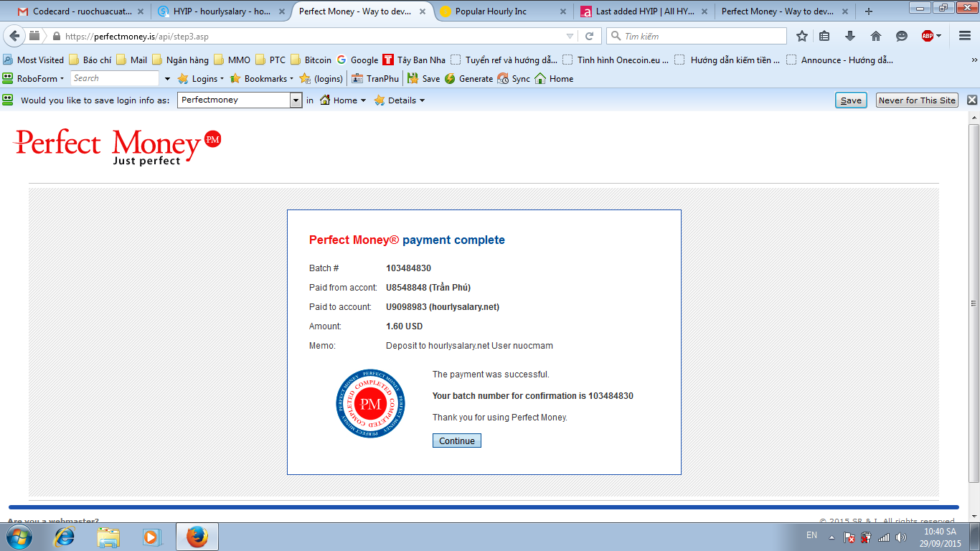
Task: Click the TranPhu identity in RoboForm toolbar
Action: click(x=374, y=79)
